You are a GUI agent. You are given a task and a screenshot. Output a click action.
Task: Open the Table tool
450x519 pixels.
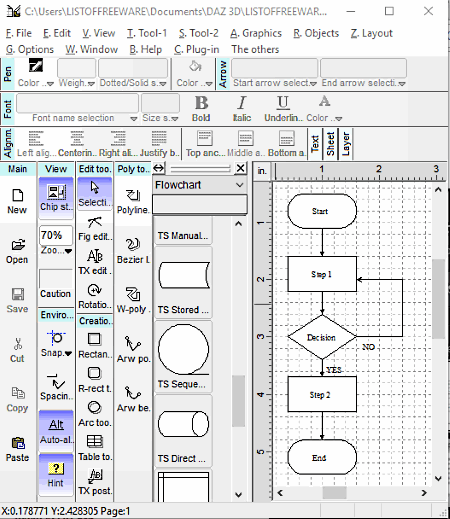pos(94,448)
